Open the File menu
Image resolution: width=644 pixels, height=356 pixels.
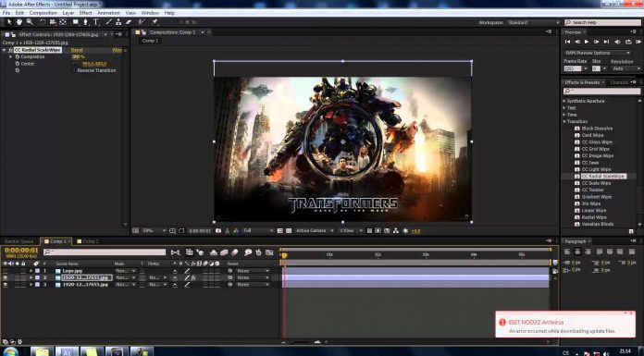pos(6,13)
